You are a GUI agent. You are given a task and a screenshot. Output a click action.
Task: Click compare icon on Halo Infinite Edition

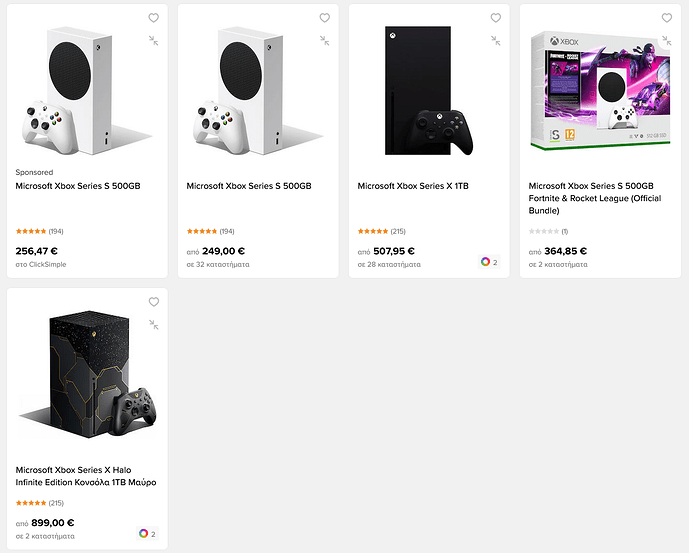tap(153, 324)
